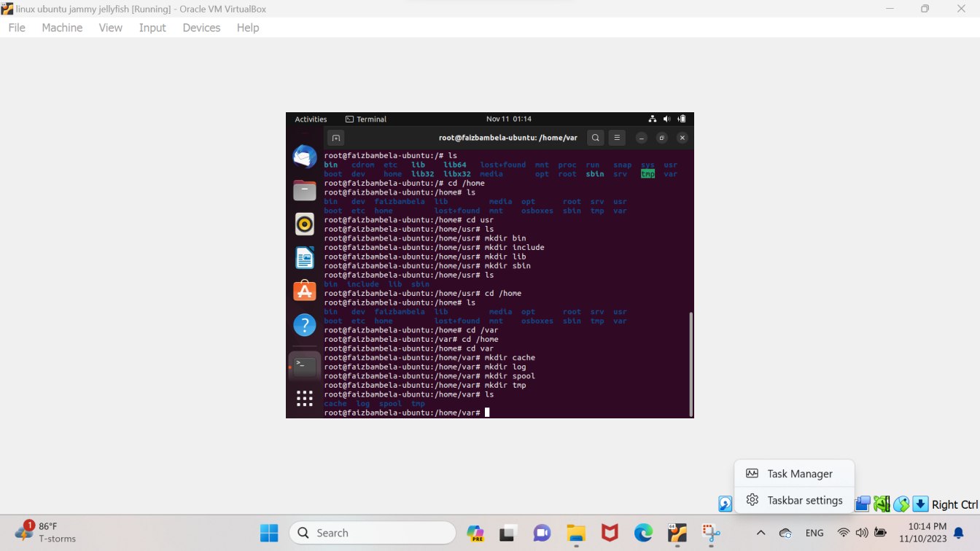Click the Ubuntu network status icon
This screenshot has width=980, height=551.
click(x=653, y=119)
